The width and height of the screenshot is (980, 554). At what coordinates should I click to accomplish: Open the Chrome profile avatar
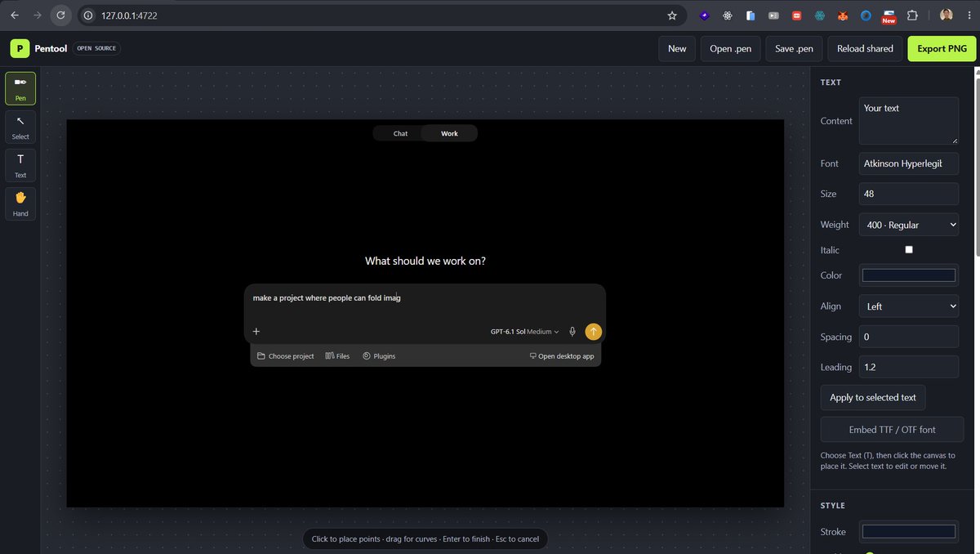pos(946,15)
